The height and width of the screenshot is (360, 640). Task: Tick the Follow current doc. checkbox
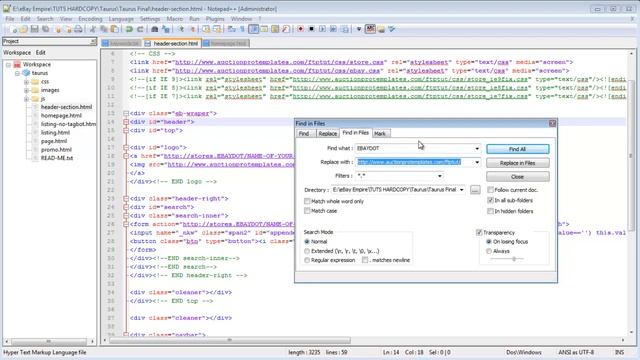(490, 190)
